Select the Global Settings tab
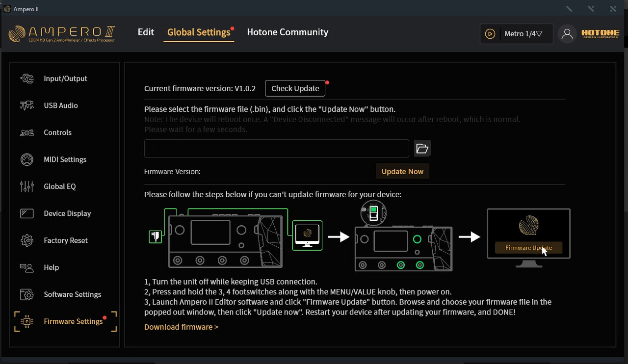 [199, 32]
